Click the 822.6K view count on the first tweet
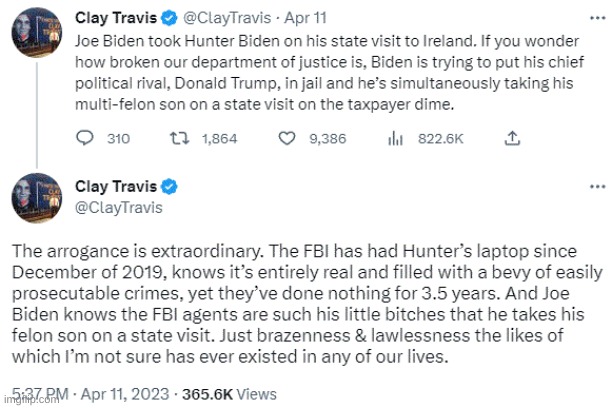Screen dimensions: 612x408 (438, 138)
